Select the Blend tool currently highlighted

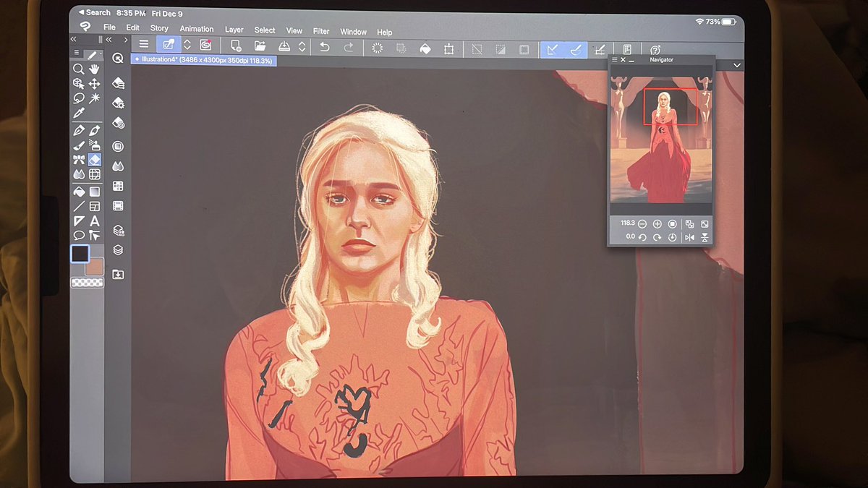(94, 159)
